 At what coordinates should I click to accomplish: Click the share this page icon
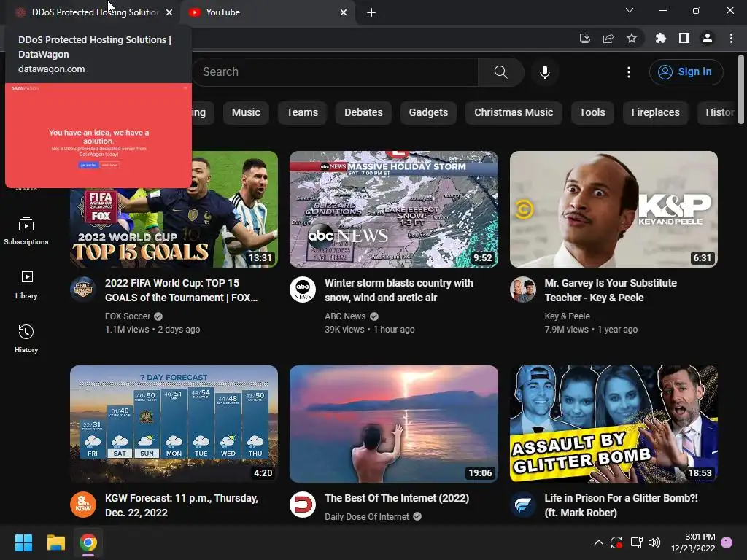click(x=608, y=38)
